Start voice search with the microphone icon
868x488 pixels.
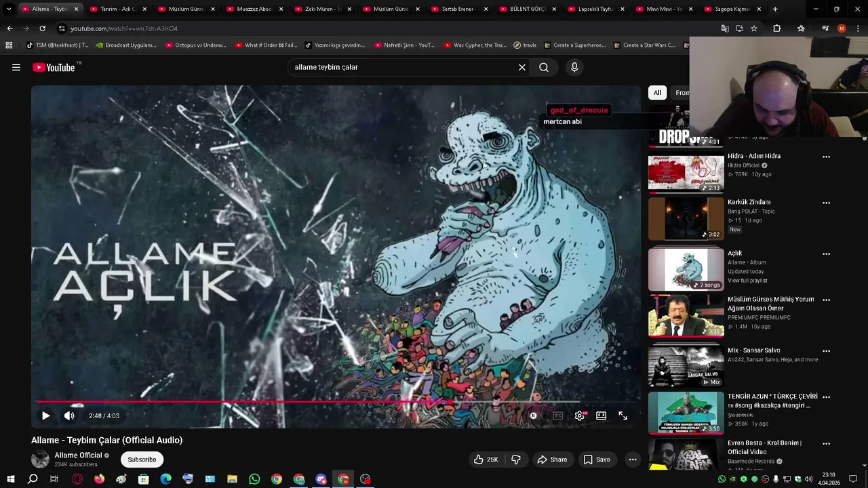574,67
